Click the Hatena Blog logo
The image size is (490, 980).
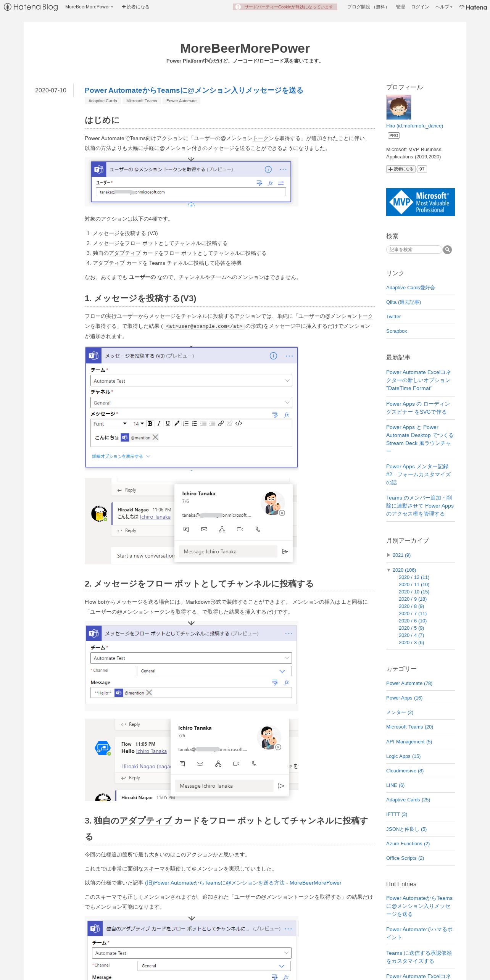click(31, 7)
